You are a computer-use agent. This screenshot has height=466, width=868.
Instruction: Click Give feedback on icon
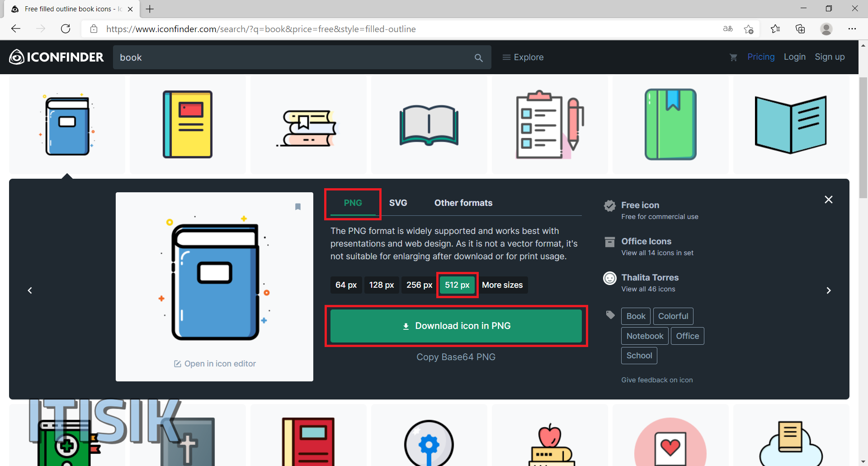(x=657, y=380)
